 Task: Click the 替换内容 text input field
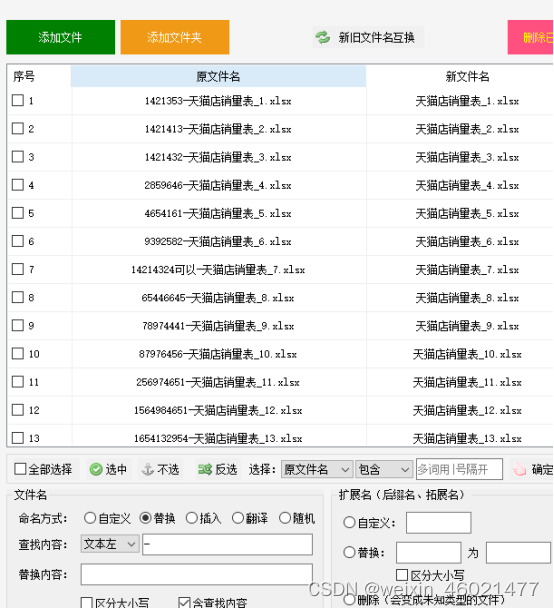coord(197,574)
